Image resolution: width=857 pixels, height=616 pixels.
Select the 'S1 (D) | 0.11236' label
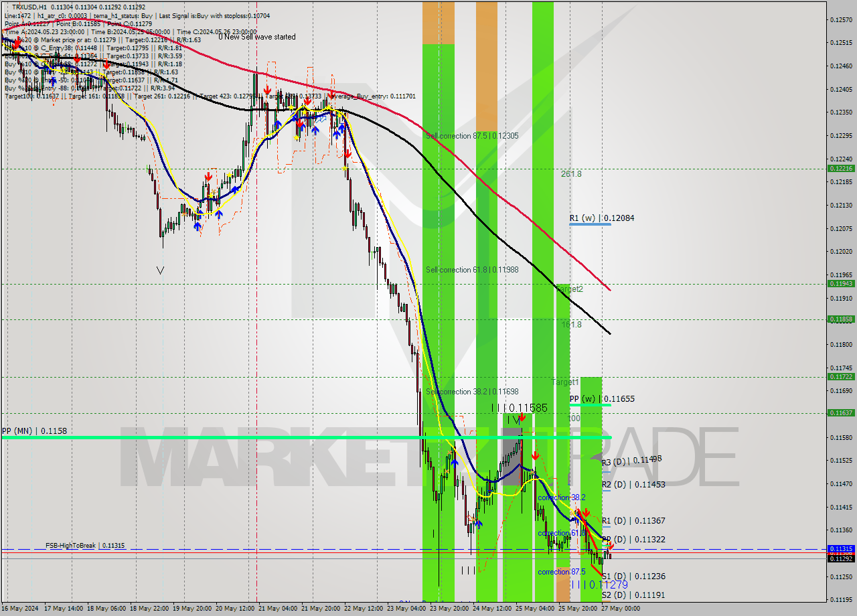633,576
